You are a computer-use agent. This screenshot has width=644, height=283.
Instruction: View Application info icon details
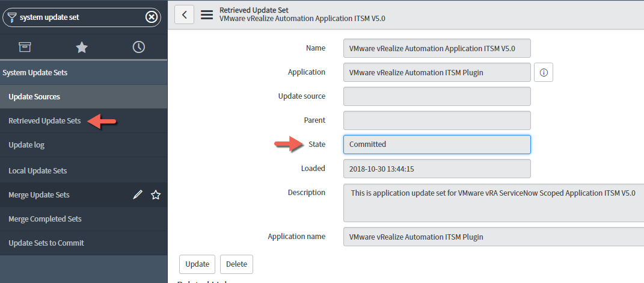point(544,72)
